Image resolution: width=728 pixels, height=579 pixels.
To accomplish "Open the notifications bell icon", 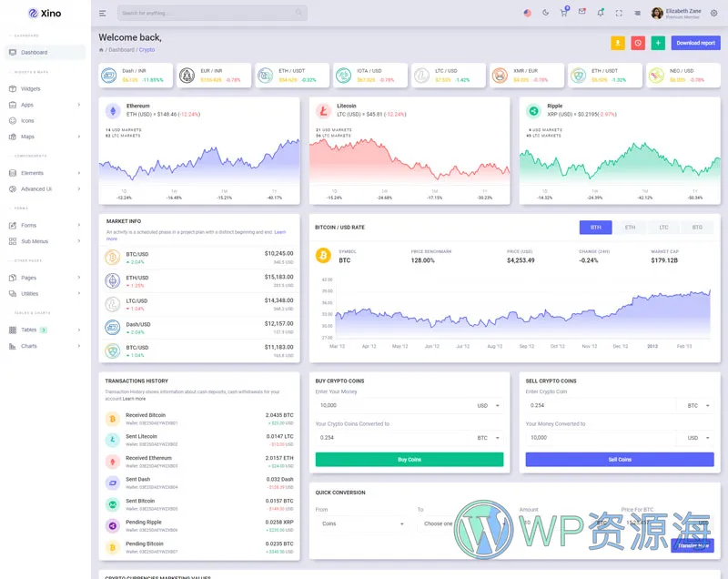I will point(601,13).
